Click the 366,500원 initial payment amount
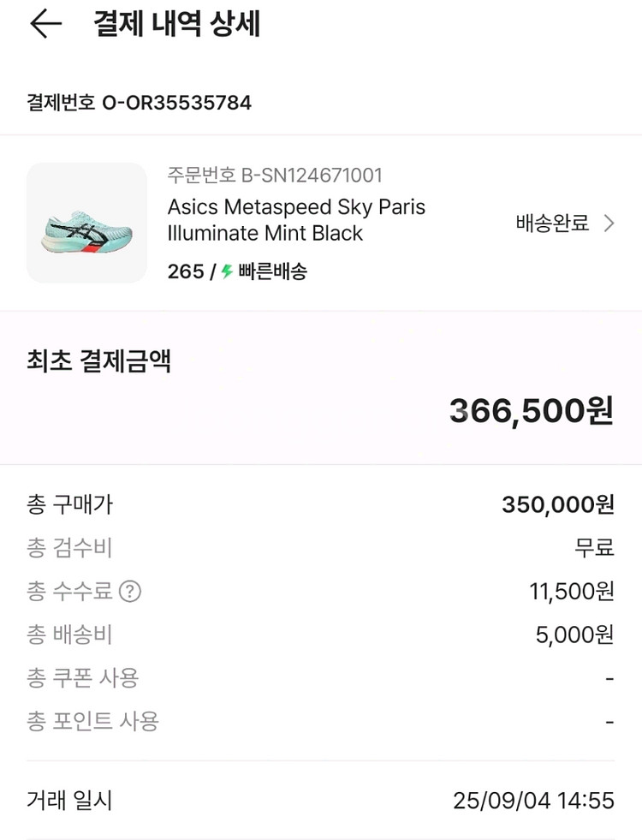The image size is (642, 840). pos(532,411)
